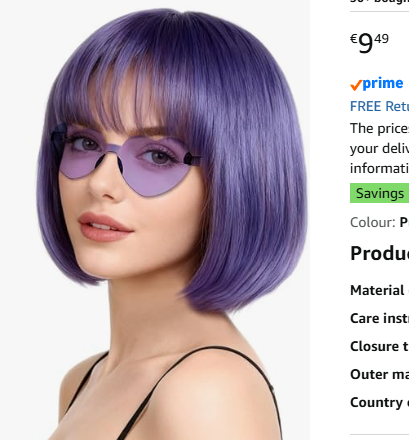
Task: Select the Outer material row label
Action: [x=379, y=374]
